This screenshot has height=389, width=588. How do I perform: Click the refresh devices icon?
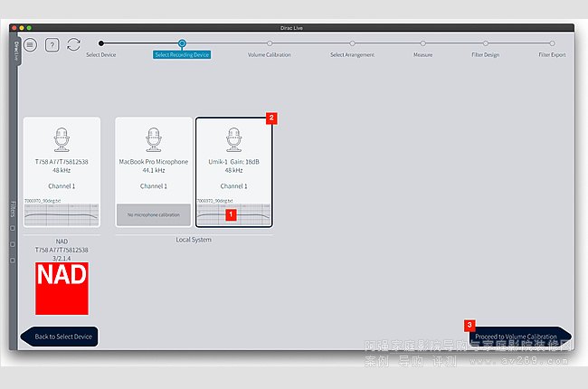(73, 44)
